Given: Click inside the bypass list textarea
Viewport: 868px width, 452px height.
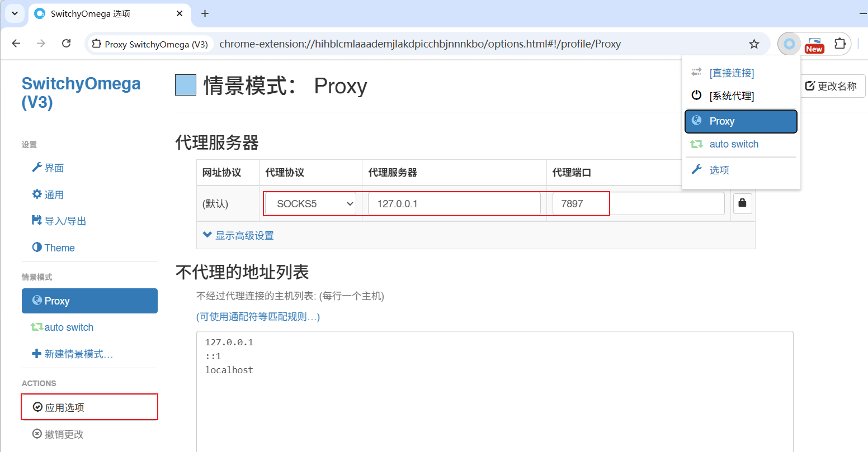Looking at the screenshot, I should click(x=494, y=391).
